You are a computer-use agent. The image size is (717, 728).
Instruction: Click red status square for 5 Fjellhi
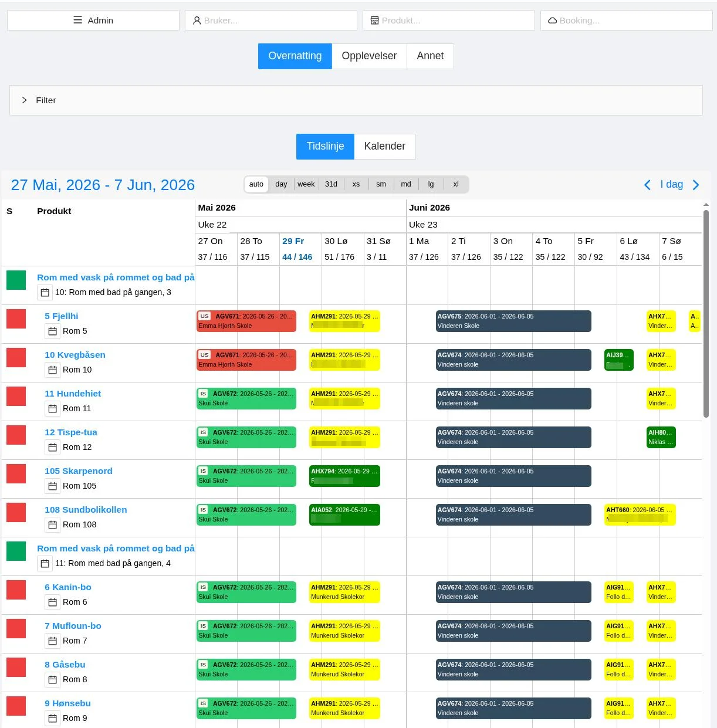pyautogui.click(x=16, y=319)
